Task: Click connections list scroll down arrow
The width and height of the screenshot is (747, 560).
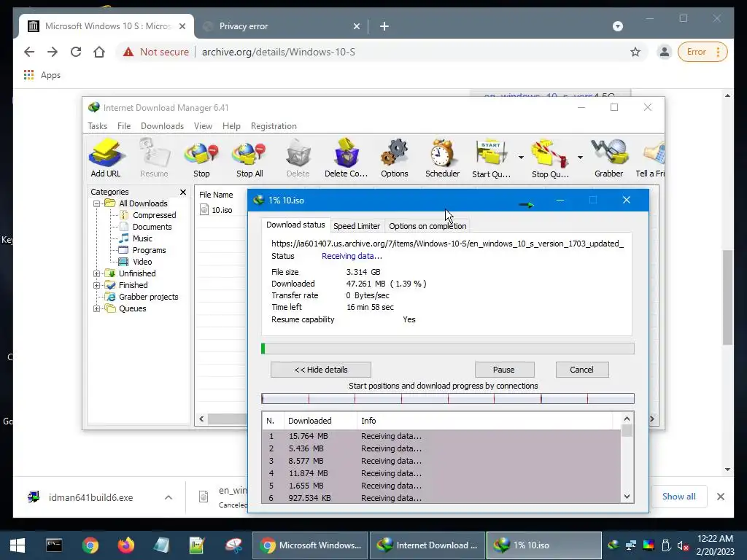Action: click(x=627, y=497)
